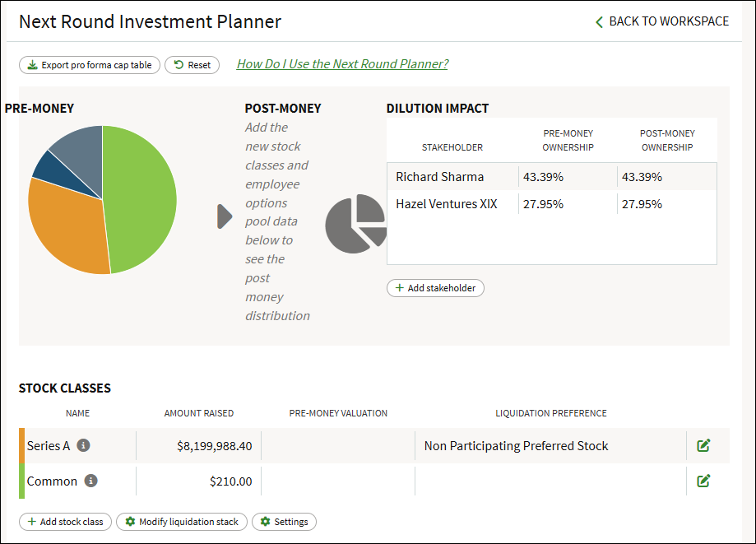Select Hazel Ventures XIX stakeholder row

pos(551,204)
